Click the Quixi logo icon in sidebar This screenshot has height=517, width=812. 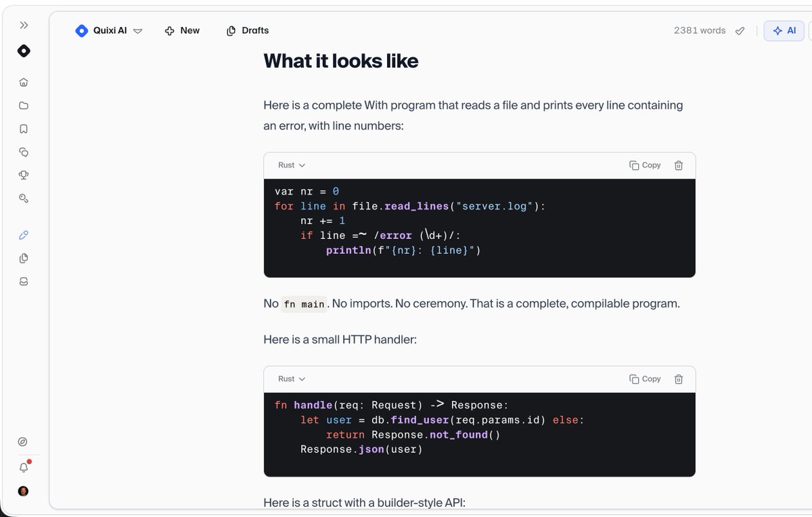pos(24,51)
